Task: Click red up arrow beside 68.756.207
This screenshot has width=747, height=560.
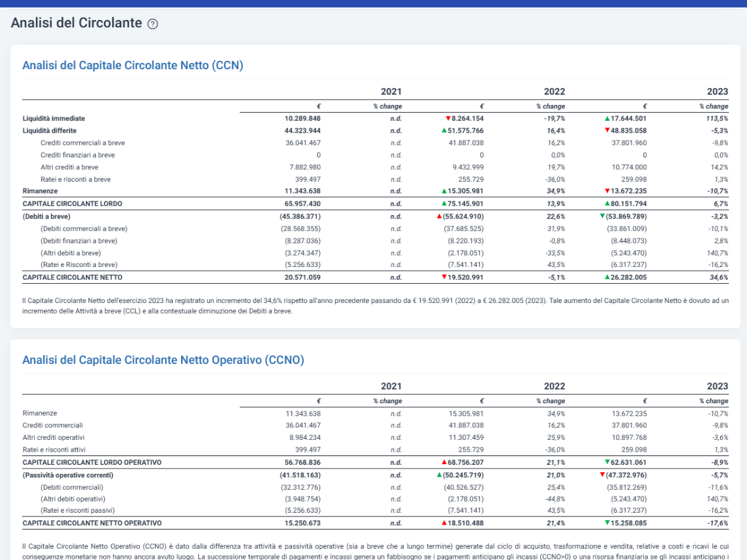Action: 444,462
